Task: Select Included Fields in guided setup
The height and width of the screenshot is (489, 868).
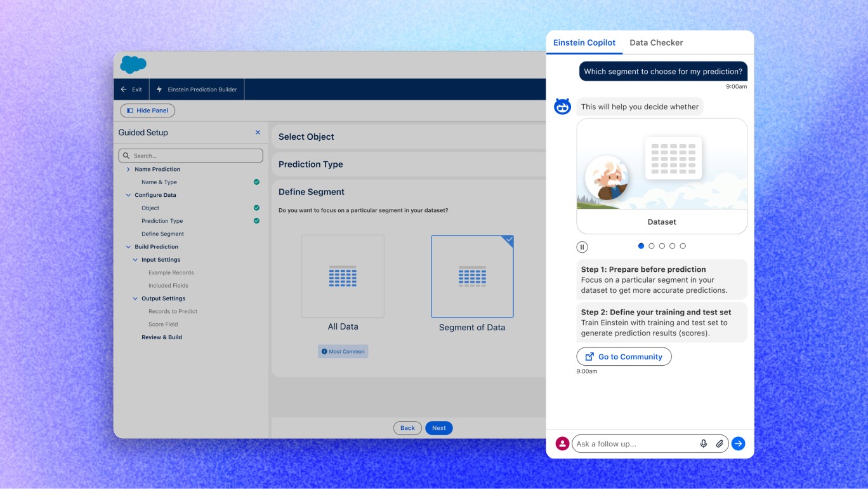Action: tap(168, 286)
